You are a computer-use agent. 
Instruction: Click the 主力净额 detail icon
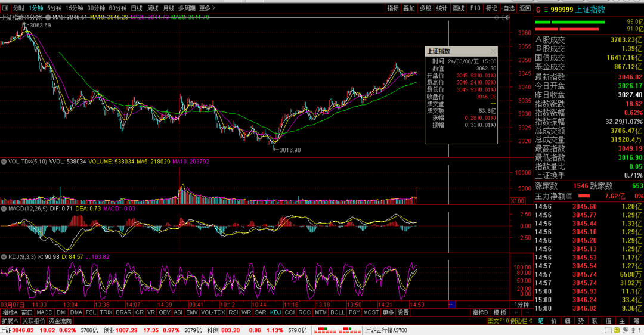(569, 196)
